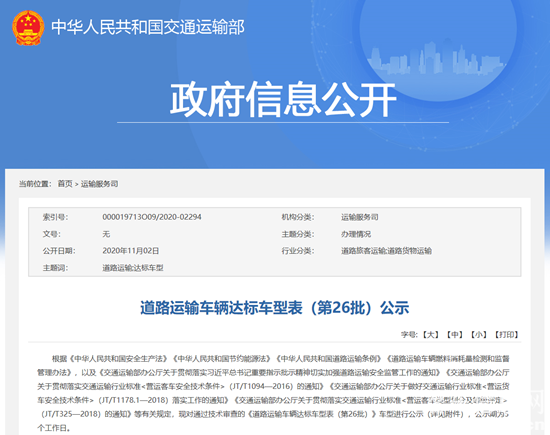Screen dimensions: 550x435
Task: Click the national emblem logo
Action: [28, 28]
